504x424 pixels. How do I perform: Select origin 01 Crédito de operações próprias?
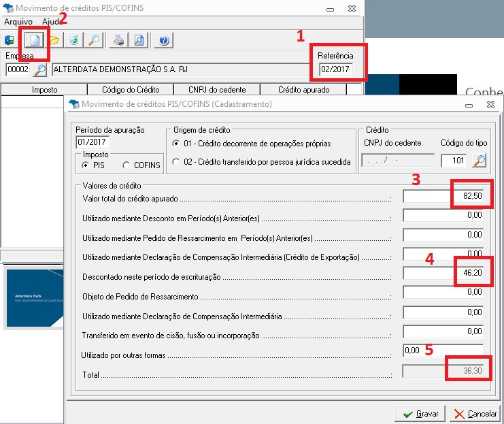pos(175,143)
